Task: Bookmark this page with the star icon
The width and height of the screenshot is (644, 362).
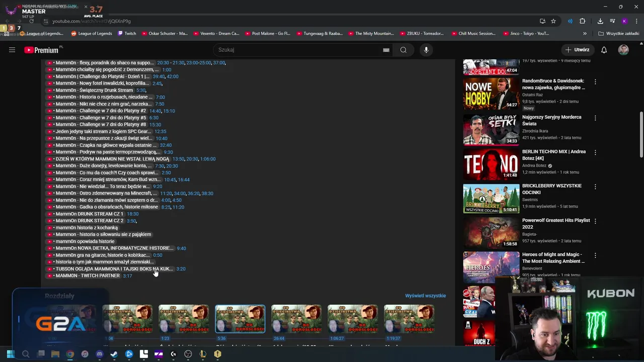Action: coord(553,21)
